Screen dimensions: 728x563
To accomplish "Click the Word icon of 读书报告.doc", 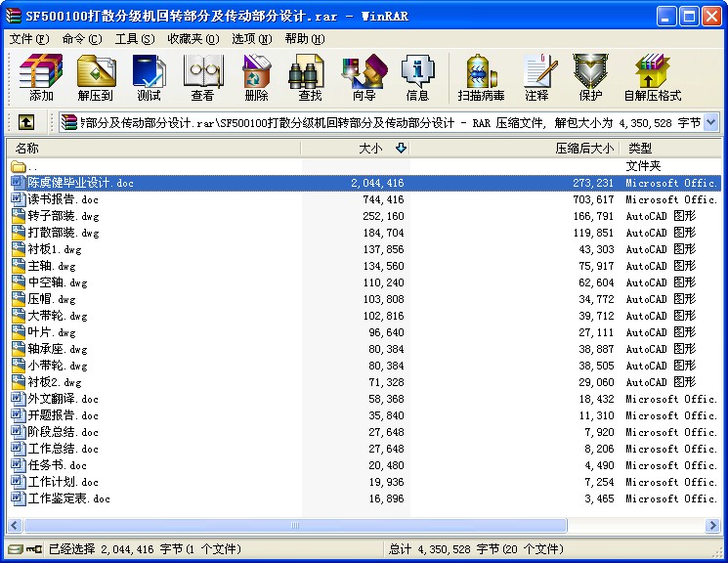I will pos(19,199).
